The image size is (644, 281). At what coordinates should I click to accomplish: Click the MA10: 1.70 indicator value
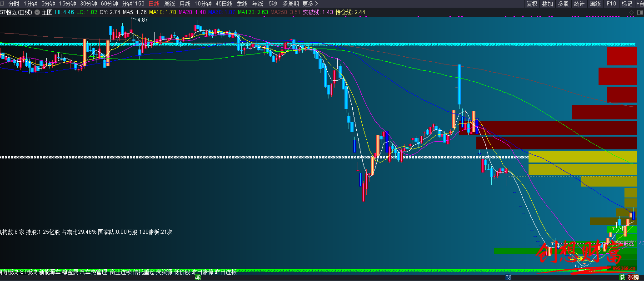click(162, 12)
